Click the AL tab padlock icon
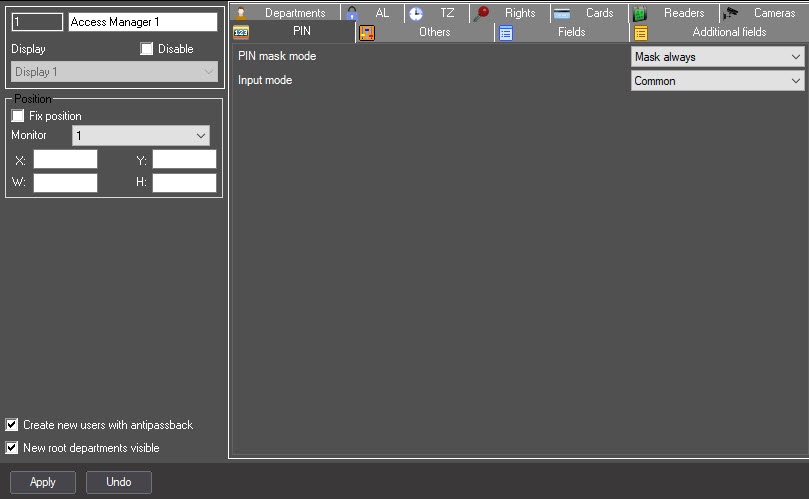This screenshot has height=499, width=809. [352, 13]
